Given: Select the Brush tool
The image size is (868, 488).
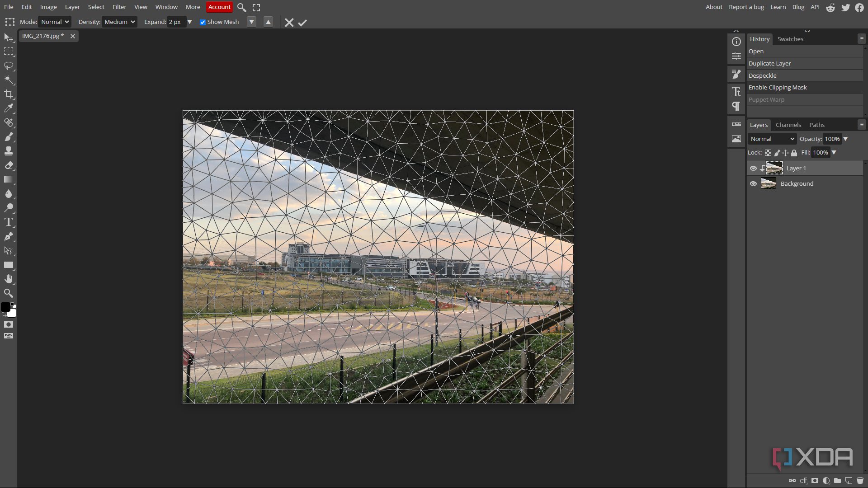Looking at the screenshot, I should tap(9, 137).
